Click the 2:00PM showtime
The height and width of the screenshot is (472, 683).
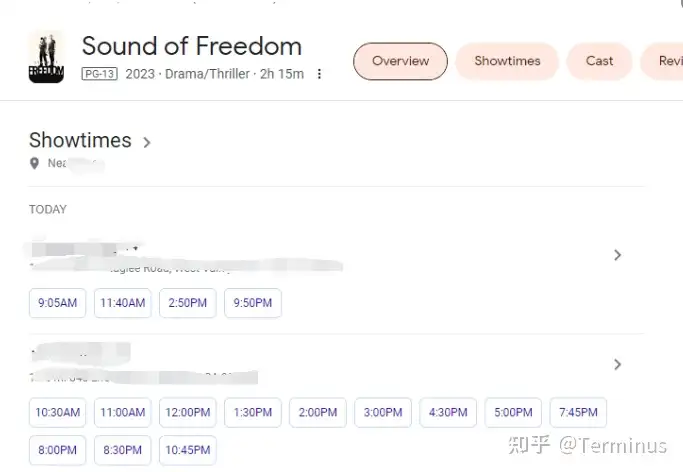(318, 412)
